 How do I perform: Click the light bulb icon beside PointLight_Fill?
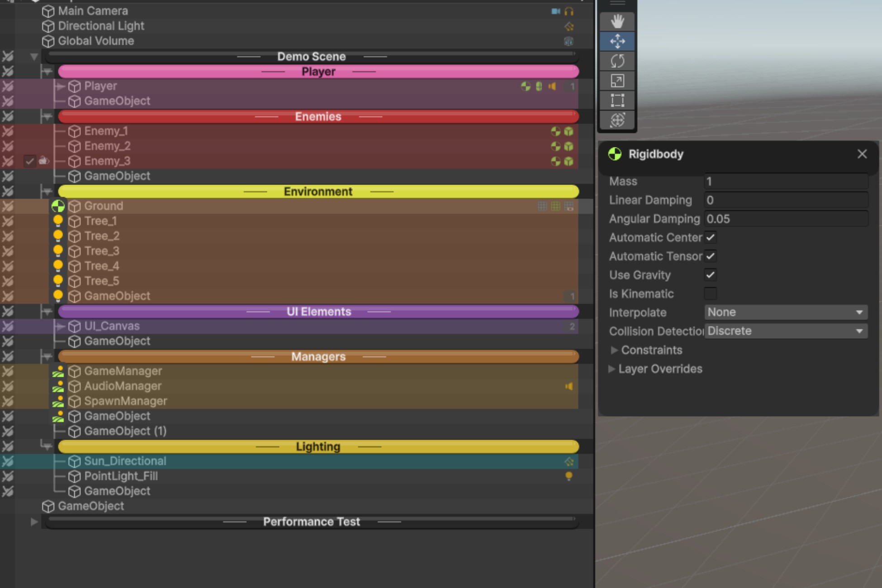(569, 476)
